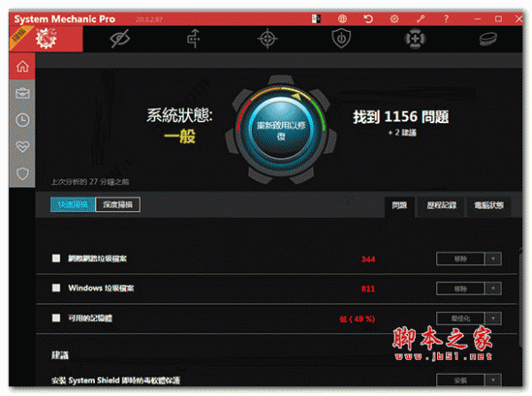Image resolution: width=532 pixels, height=396 pixels.
Task: Click the red 811 count value
Action: [368, 289]
